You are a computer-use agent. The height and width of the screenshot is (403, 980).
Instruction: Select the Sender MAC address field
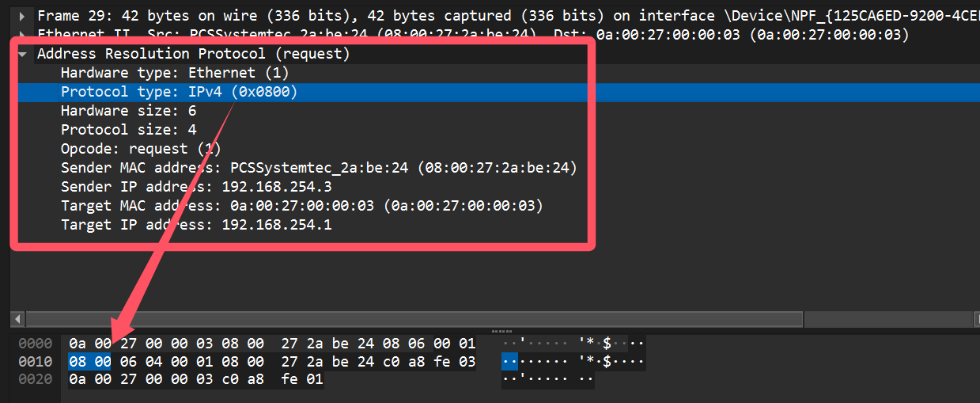click(x=318, y=168)
